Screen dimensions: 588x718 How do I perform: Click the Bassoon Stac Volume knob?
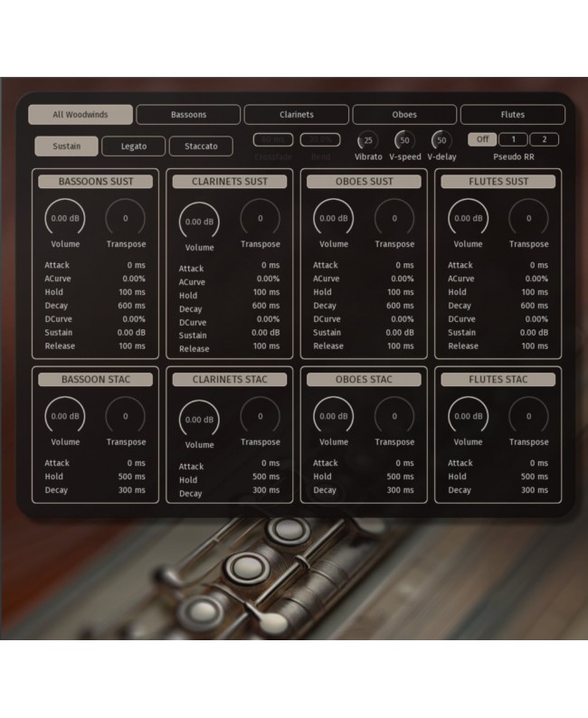[65, 416]
